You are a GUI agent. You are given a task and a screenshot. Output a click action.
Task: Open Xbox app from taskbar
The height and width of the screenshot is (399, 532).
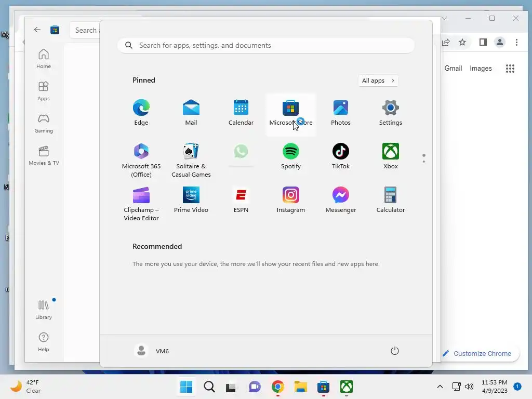point(347,387)
